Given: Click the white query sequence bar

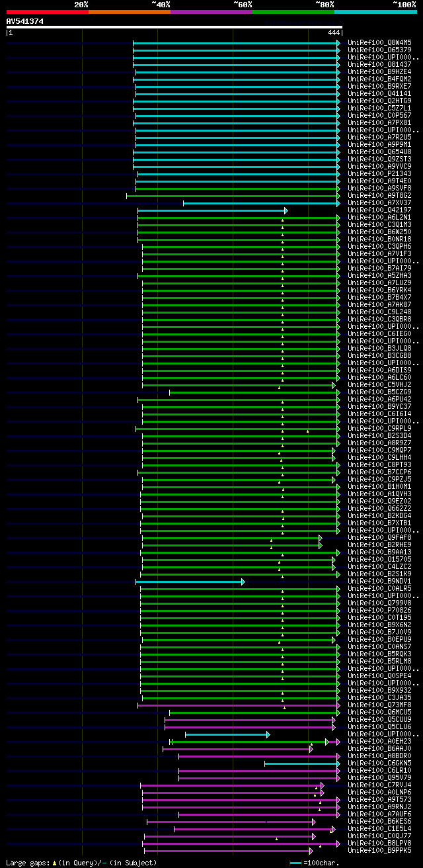Looking at the screenshot, I should 174,27.
